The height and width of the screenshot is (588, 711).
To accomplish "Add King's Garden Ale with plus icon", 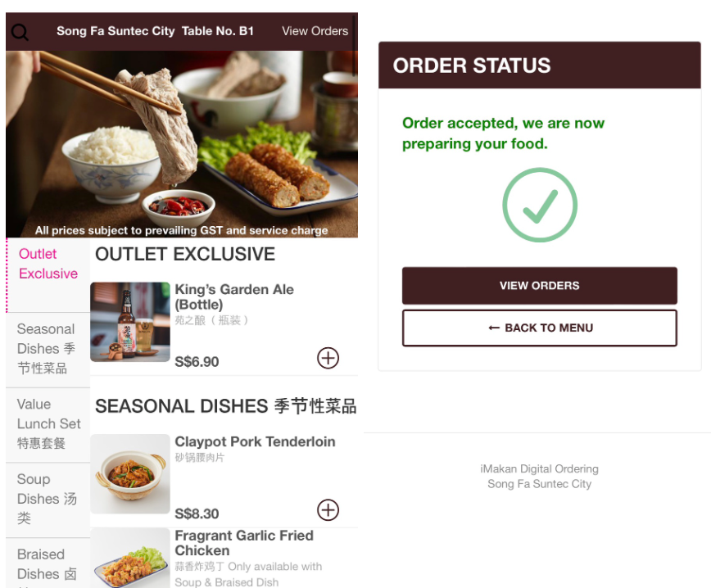I will coord(328,358).
